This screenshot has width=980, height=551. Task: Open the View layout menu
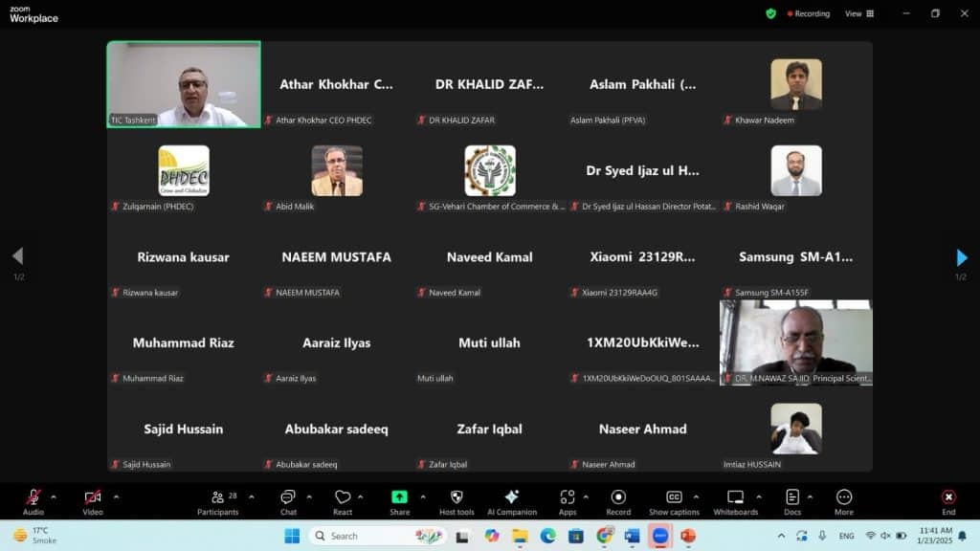(858, 13)
